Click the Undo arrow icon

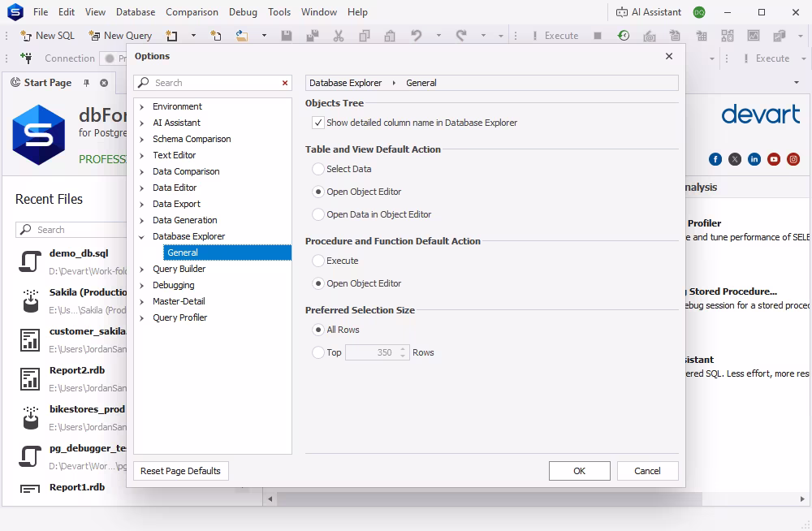[x=417, y=35]
